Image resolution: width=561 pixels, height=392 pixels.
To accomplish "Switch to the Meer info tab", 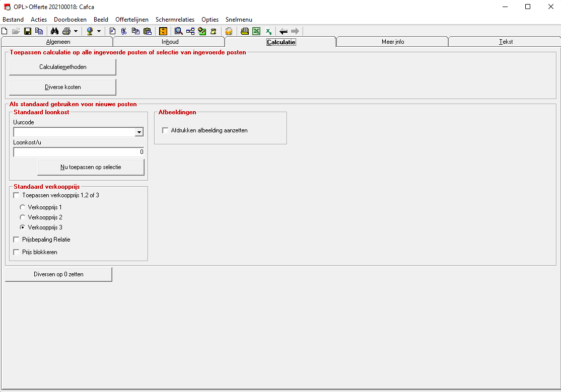I will (x=392, y=42).
